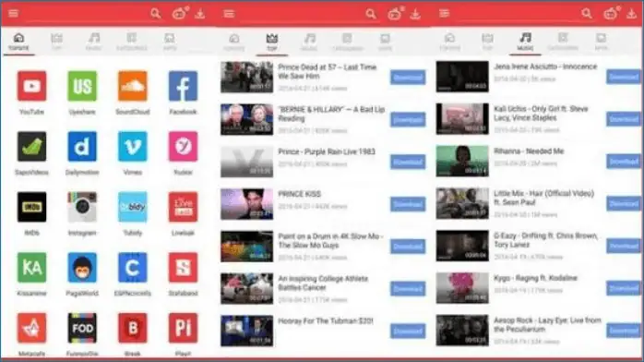
Task: Play 'Kygo - Raging' pink flower thumbnail
Action: pyautogui.click(x=462, y=288)
